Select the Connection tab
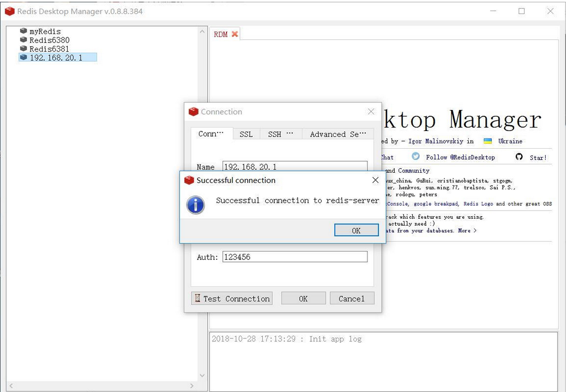Viewport: 571px width, 392px height. click(211, 133)
